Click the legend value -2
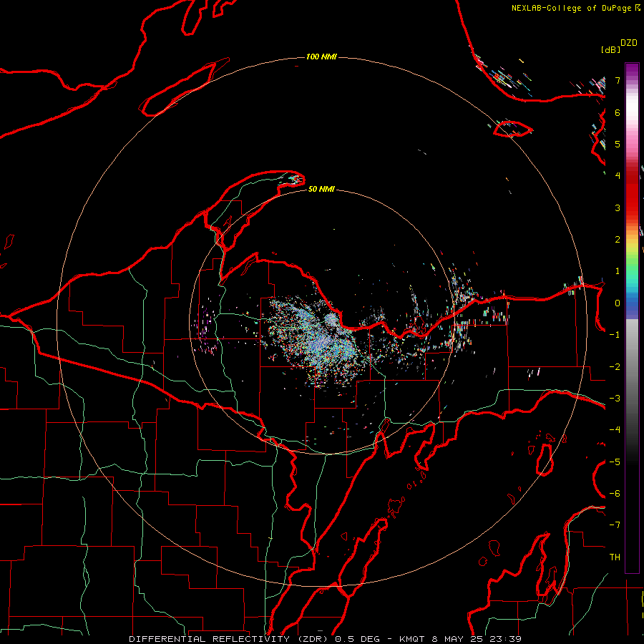644x644 pixels. [x=615, y=367]
